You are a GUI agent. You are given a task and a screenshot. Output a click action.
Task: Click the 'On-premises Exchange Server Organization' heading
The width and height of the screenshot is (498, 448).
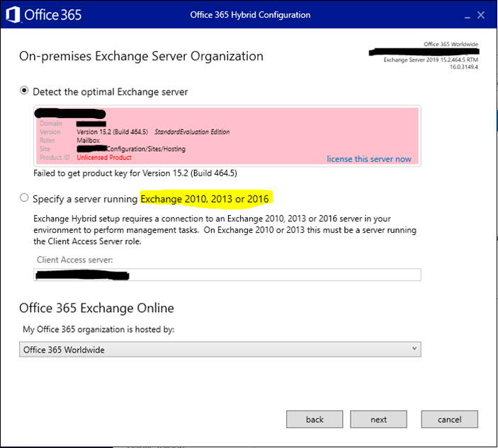[x=142, y=56]
